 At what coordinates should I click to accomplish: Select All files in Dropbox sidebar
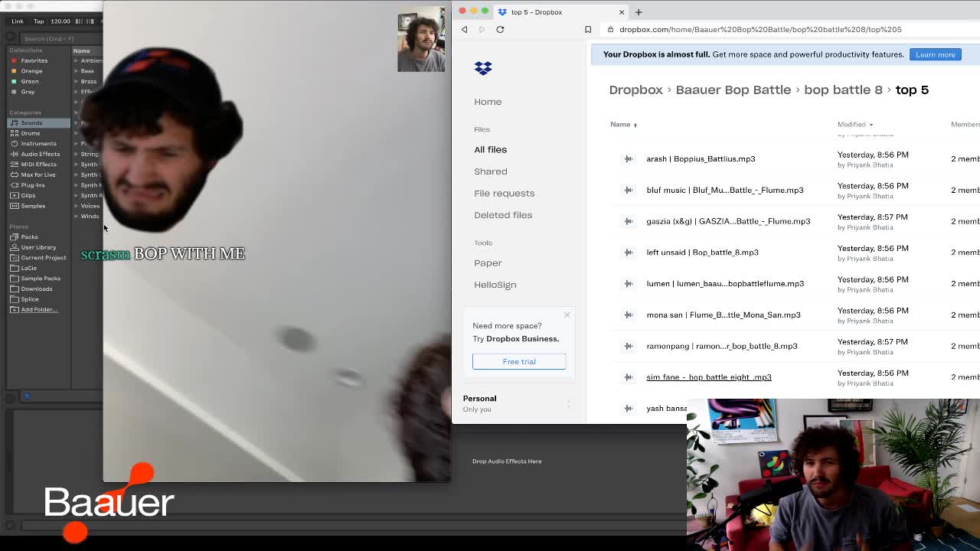tap(490, 149)
